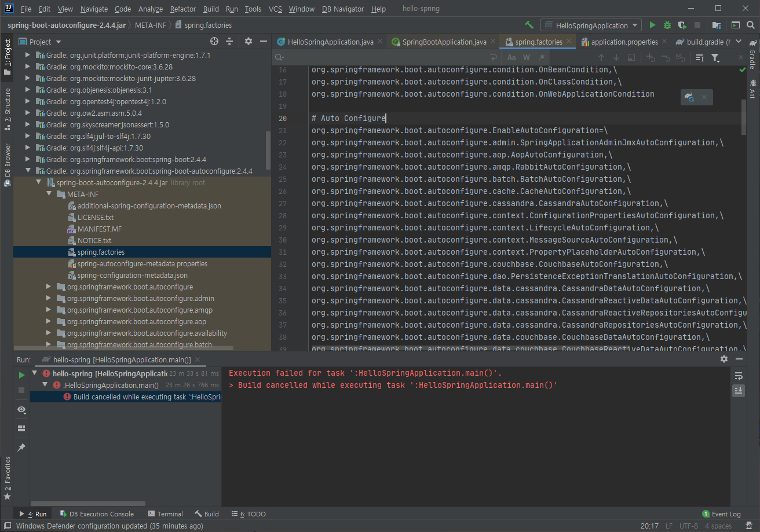Screen dimensions: 760x532
Task: Click Select Opened File locate icon
Action: pos(214,41)
